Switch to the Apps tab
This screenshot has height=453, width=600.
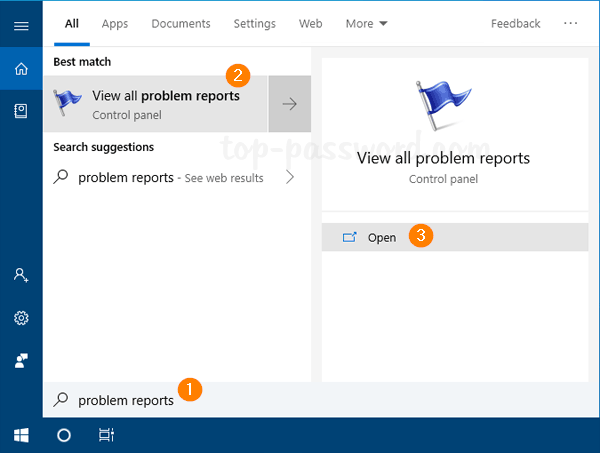[115, 23]
